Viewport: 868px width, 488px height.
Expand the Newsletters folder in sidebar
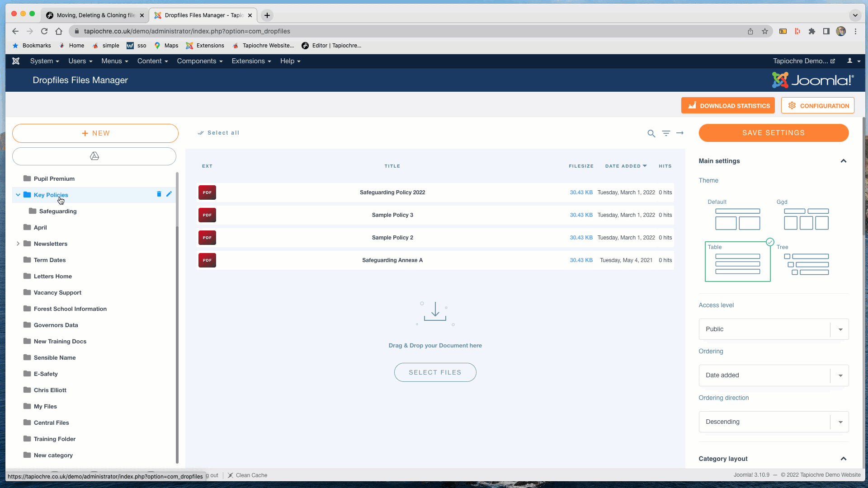pyautogui.click(x=18, y=243)
